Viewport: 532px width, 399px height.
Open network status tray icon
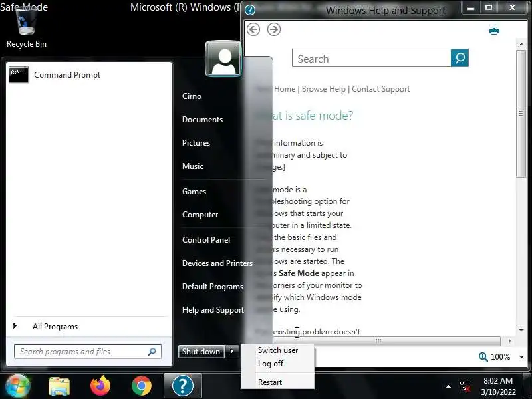coord(465,386)
